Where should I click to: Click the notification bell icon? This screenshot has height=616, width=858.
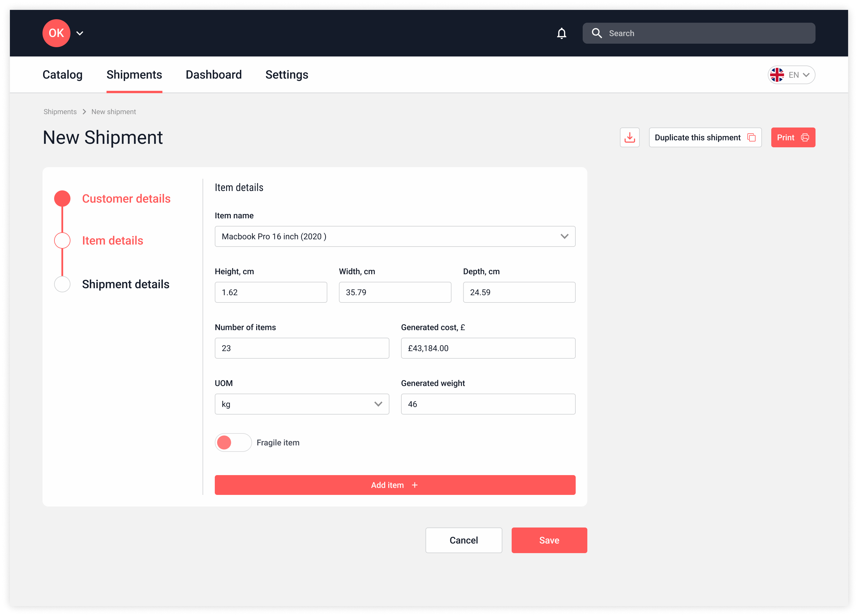[561, 33]
